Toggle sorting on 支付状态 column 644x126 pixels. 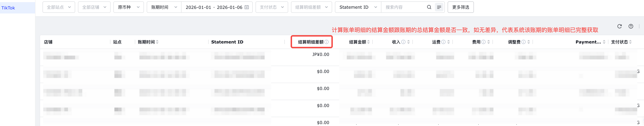tap(630, 42)
